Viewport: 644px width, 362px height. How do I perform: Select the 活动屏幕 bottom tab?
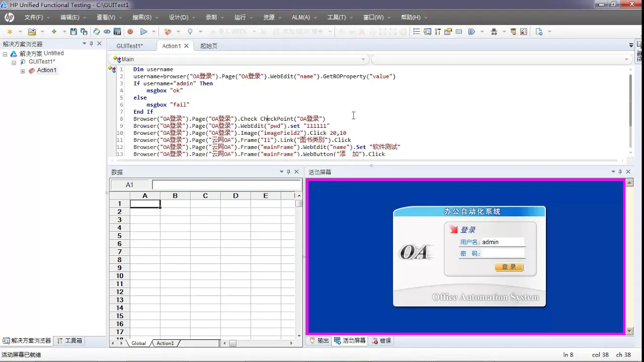click(350, 341)
